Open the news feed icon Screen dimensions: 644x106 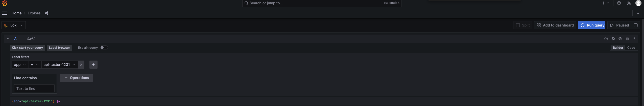[629, 3]
